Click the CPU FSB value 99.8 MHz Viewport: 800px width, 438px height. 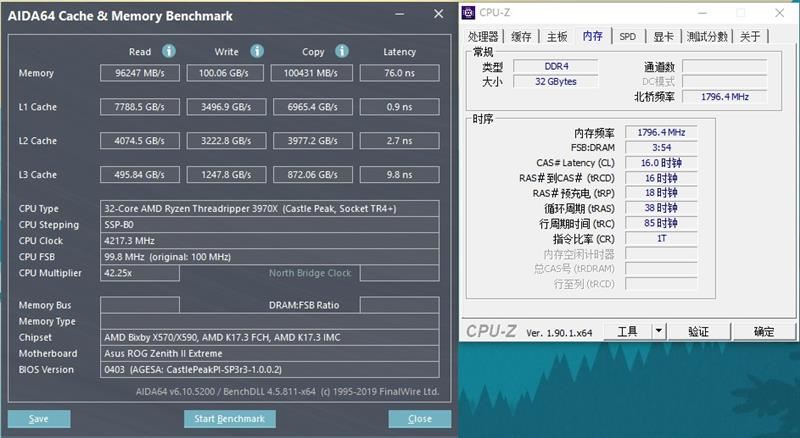click(x=269, y=257)
